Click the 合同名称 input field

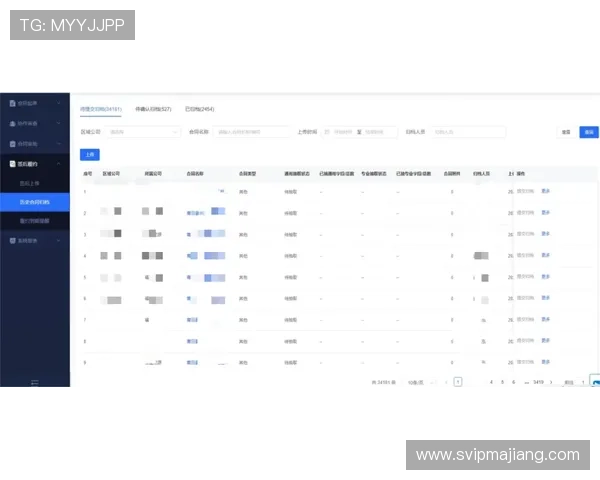tap(251, 132)
